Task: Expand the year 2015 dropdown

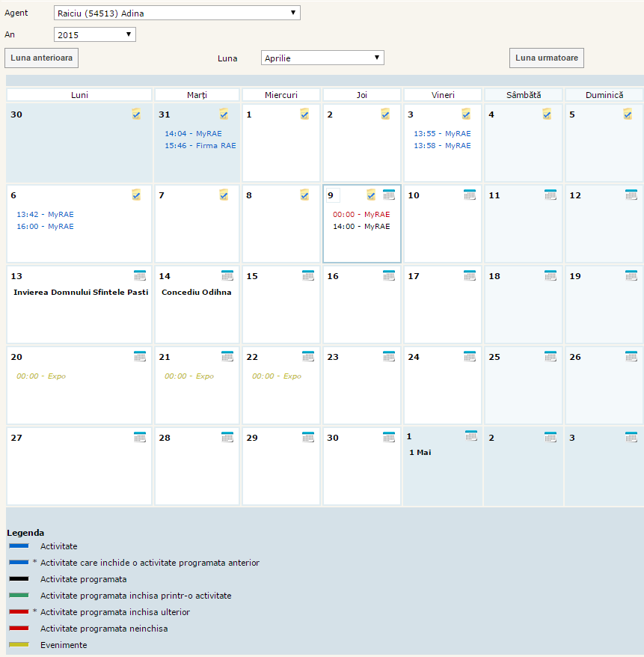Action: pos(95,34)
